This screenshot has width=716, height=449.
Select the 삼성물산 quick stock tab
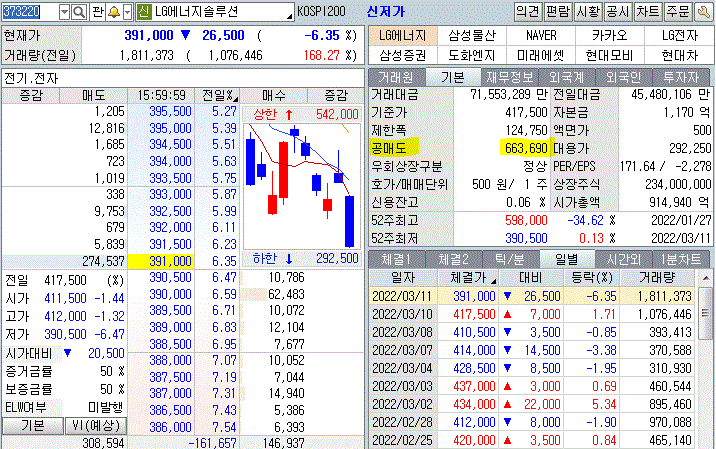472,35
